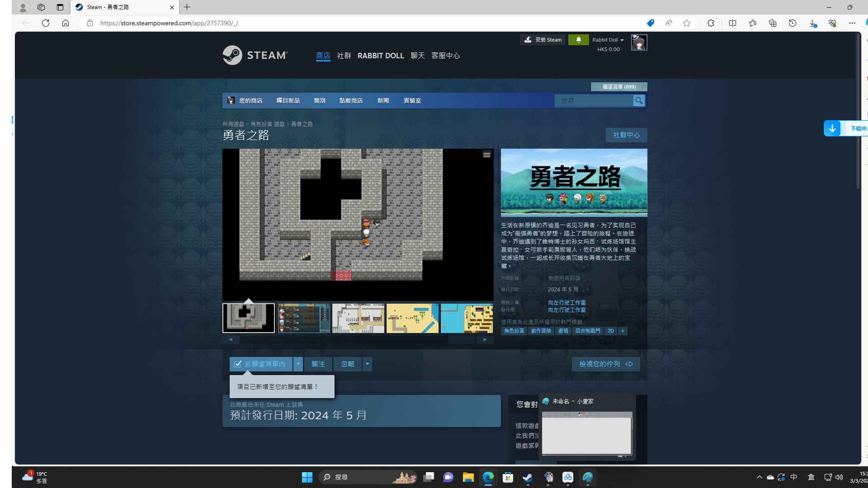The width and height of the screenshot is (868, 488).
Task: Open split screen view icon
Action: pyautogui.click(x=733, y=23)
